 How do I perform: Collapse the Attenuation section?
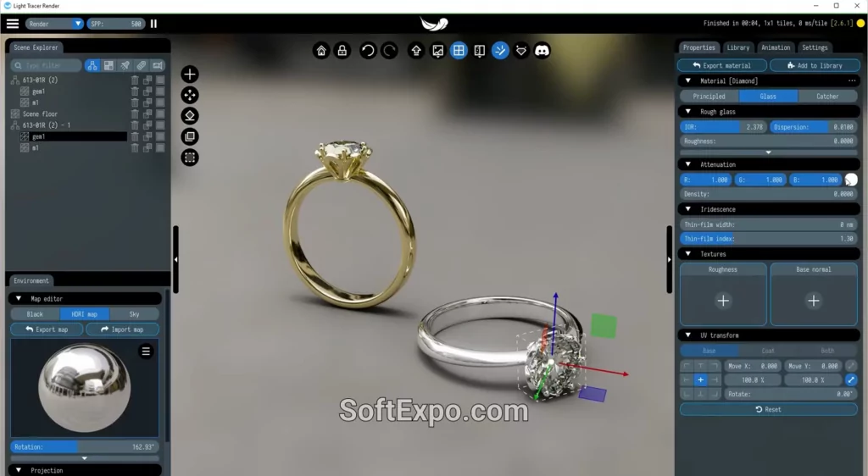point(688,164)
